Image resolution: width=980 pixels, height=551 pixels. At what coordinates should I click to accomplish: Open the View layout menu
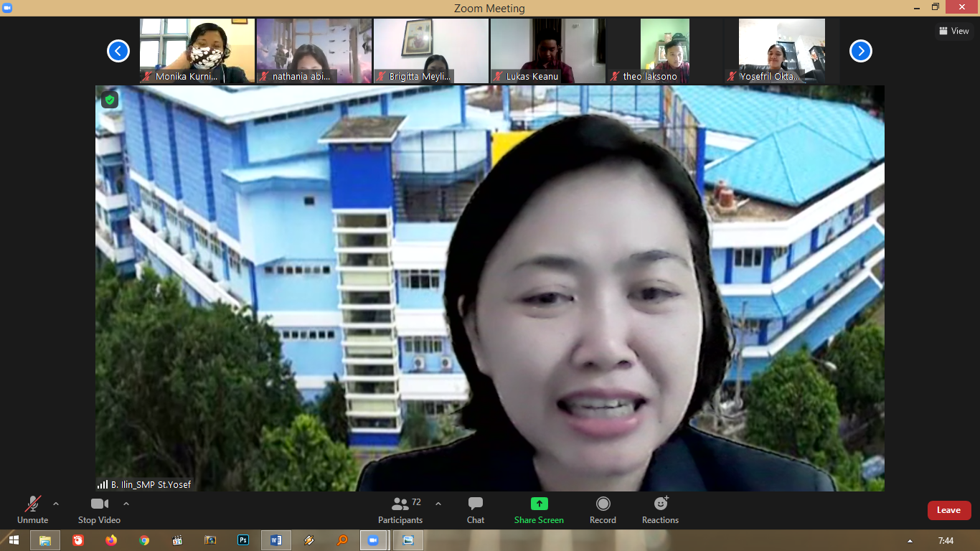(953, 31)
